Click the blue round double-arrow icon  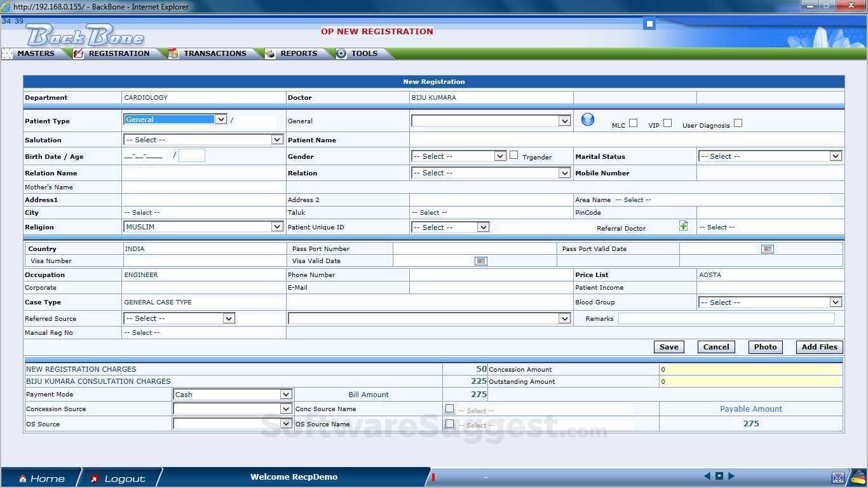click(588, 119)
